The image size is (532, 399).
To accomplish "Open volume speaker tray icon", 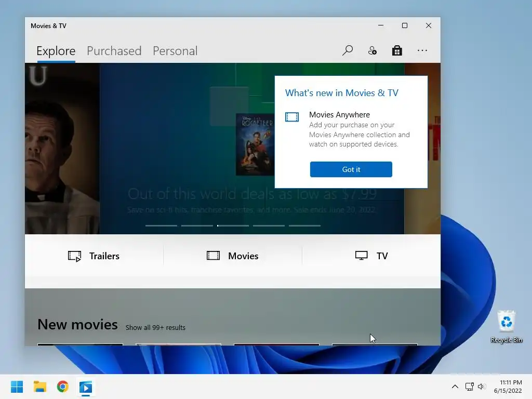I will pyautogui.click(x=482, y=387).
